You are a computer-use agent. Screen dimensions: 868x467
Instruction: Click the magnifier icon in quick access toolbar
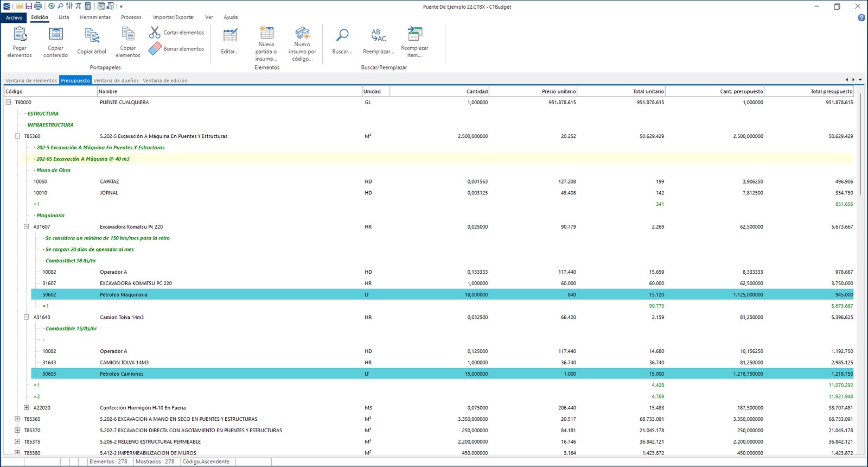click(60, 6)
